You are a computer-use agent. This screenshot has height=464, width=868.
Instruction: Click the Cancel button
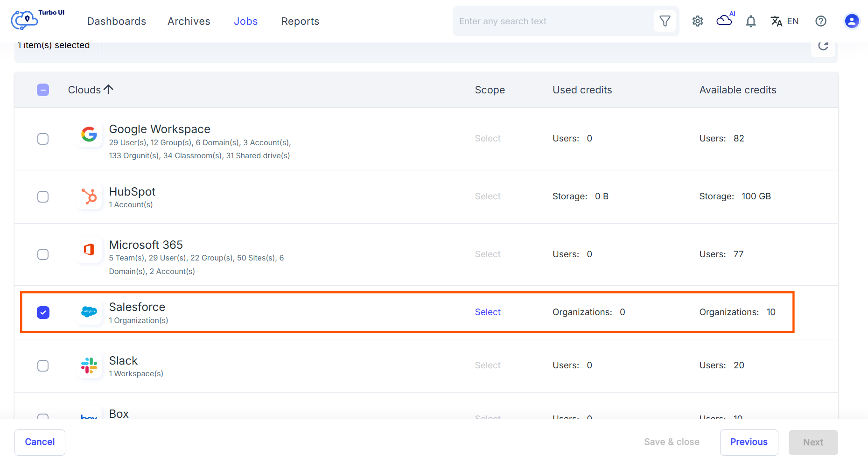point(40,442)
